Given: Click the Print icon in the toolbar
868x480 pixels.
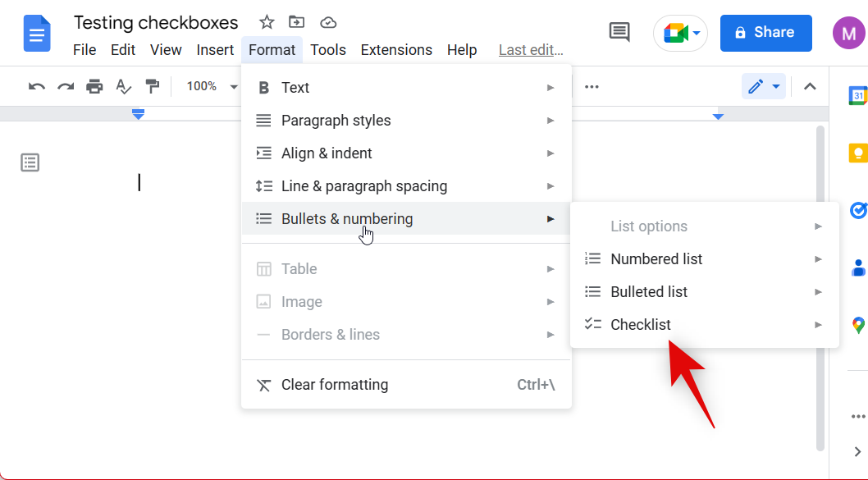Looking at the screenshot, I should 94,85.
